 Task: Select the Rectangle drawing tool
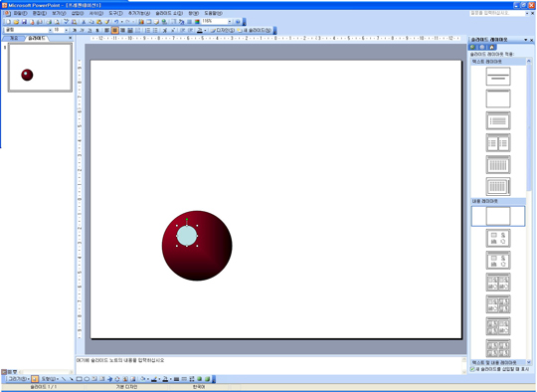tap(80, 379)
